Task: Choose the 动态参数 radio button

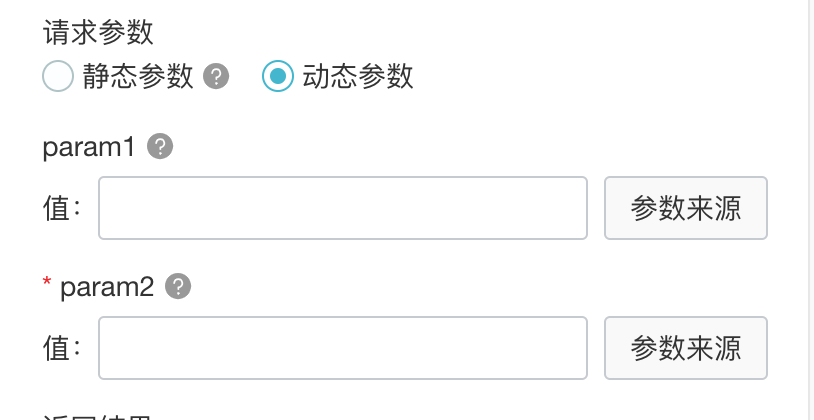Action: [x=277, y=76]
